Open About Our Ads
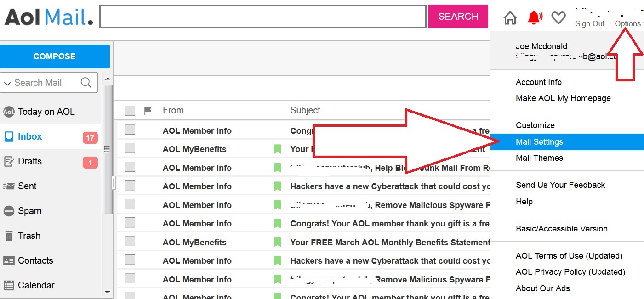This screenshot has height=299, width=644. (543, 288)
